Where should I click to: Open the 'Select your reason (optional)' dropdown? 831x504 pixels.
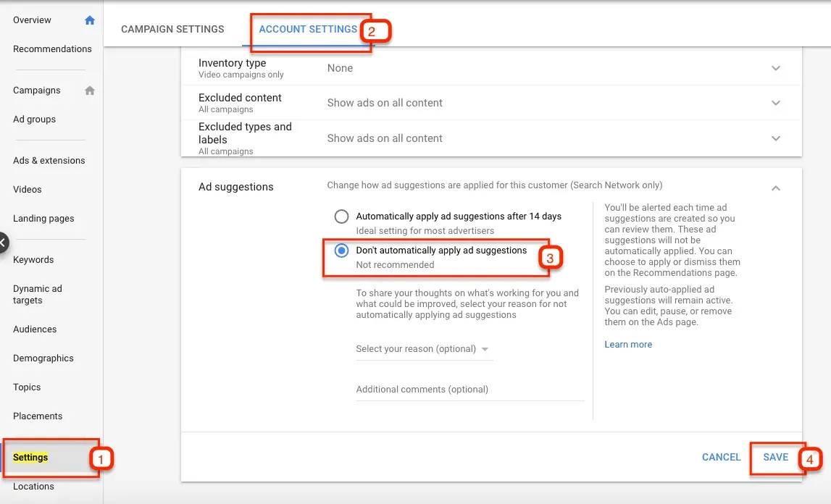coord(424,349)
